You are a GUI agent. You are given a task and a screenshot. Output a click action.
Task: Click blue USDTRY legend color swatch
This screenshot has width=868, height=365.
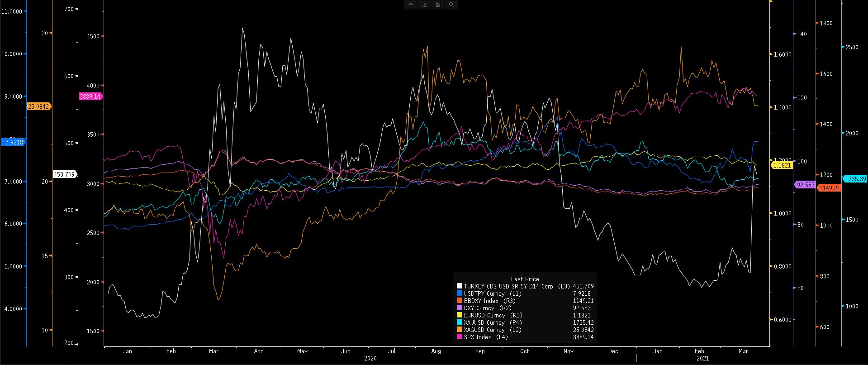(460, 293)
